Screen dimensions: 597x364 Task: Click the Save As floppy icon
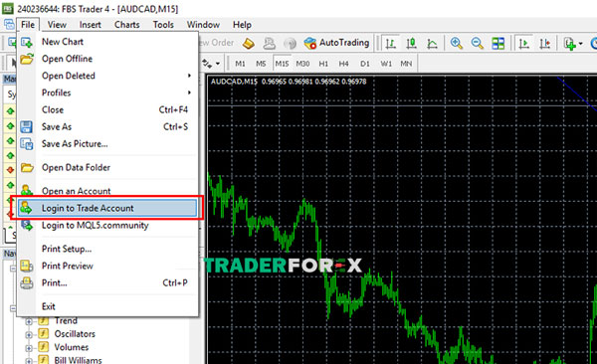click(x=26, y=126)
